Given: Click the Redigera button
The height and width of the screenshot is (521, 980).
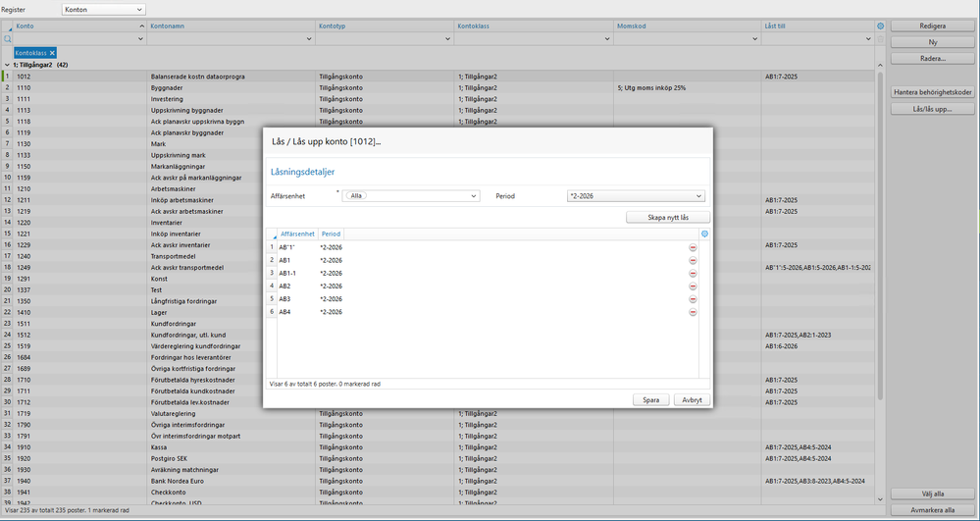Looking at the screenshot, I should (933, 26).
